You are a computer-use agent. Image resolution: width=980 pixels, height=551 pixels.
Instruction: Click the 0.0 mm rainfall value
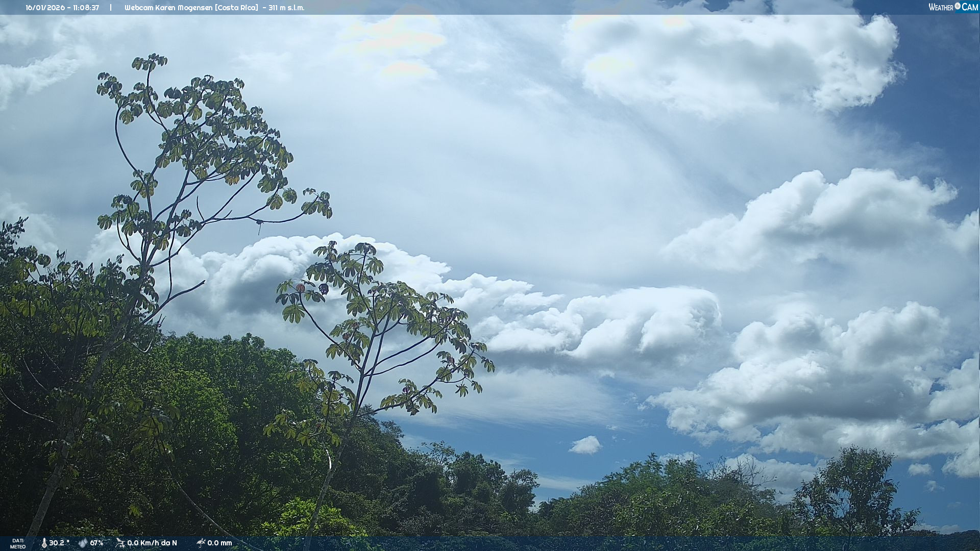(219, 543)
